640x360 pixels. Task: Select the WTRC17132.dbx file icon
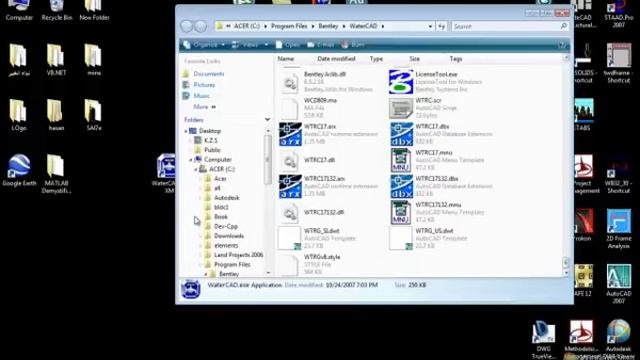pyautogui.click(x=402, y=187)
